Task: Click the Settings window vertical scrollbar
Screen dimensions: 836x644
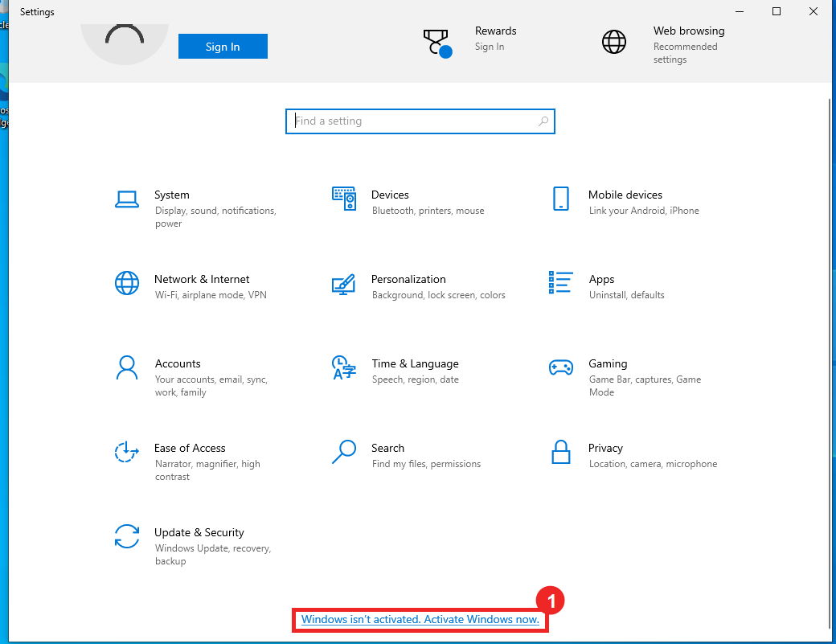Action: 831,363
